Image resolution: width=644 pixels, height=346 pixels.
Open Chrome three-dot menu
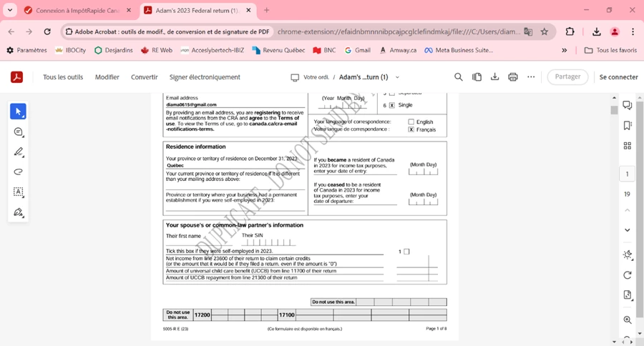pyautogui.click(x=633, y=31)
